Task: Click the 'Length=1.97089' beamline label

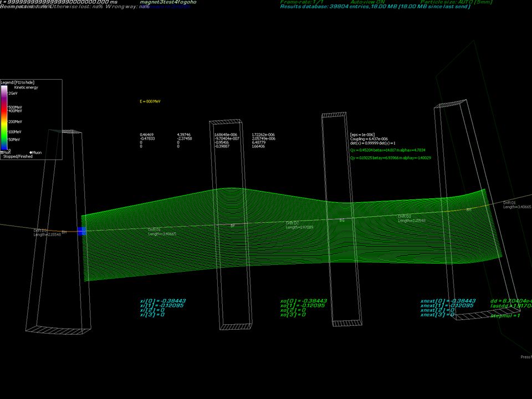Action: 300,227
